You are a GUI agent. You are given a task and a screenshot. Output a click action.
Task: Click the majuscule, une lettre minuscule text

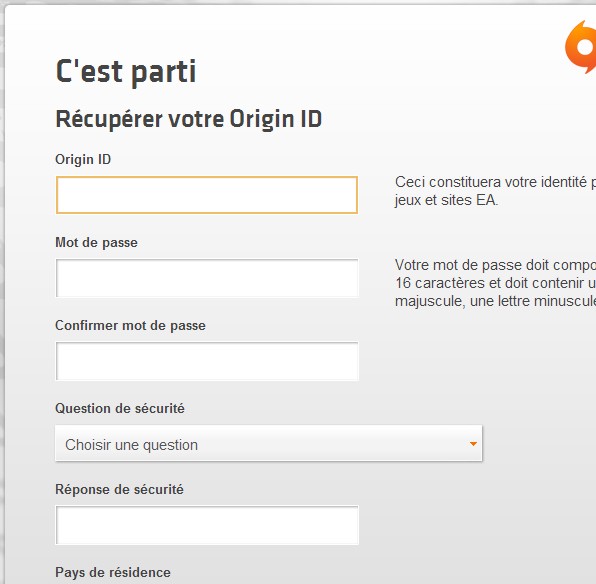495,301
